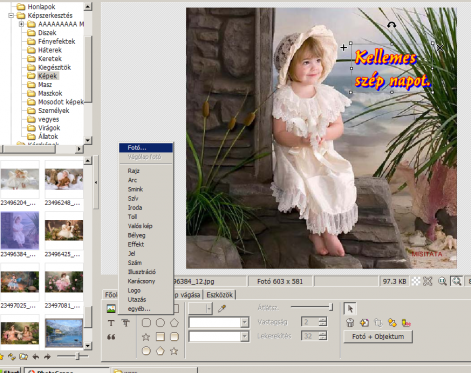The image size is (471, 373).
Task: Click the copy object icon beside trash
Action: (364, 322)
